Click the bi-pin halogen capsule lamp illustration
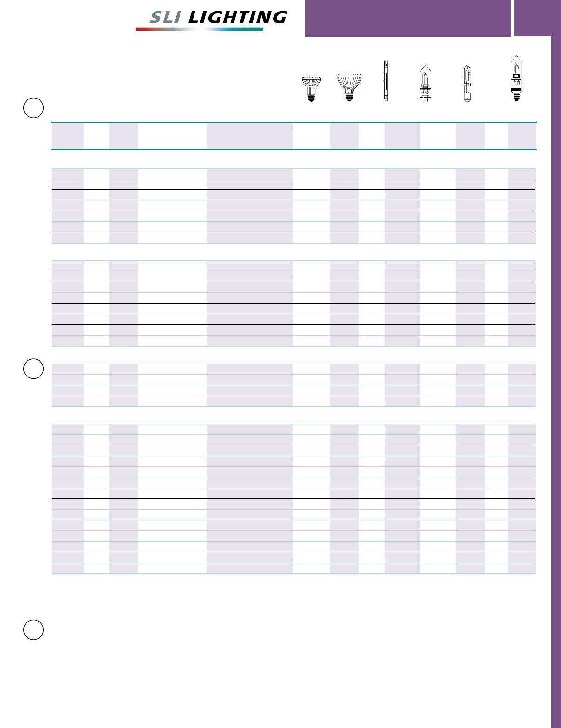561x728 pixels. pyautogui.click(x=426, y=84)
